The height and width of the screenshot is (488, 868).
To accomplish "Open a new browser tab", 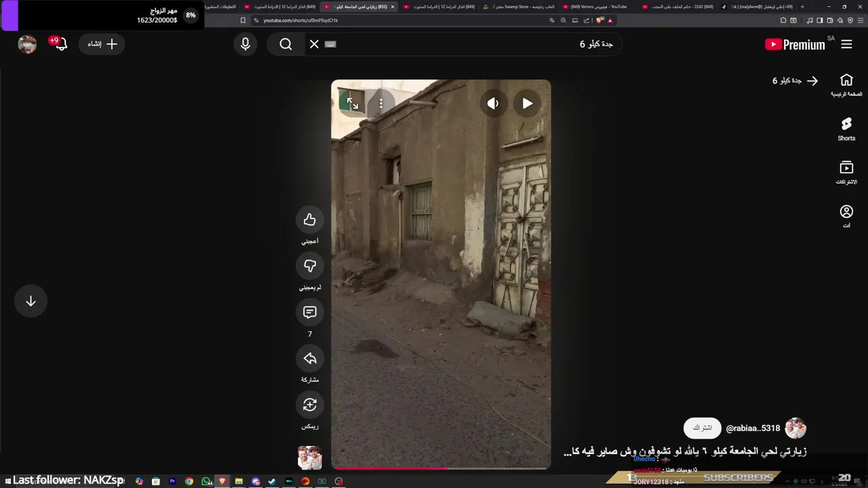I will pyautogui.click(x=802, y=7).
